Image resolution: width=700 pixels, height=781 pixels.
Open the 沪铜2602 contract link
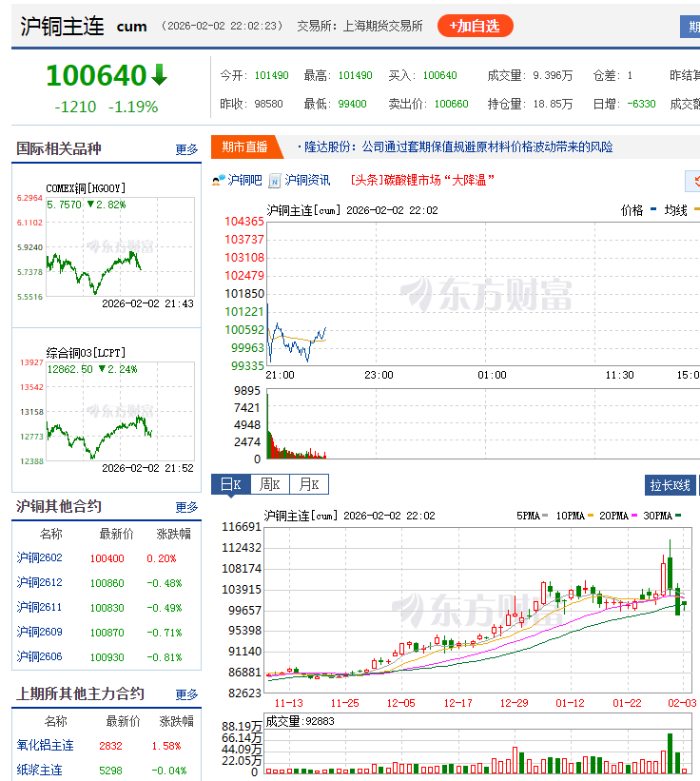[40, 557]
